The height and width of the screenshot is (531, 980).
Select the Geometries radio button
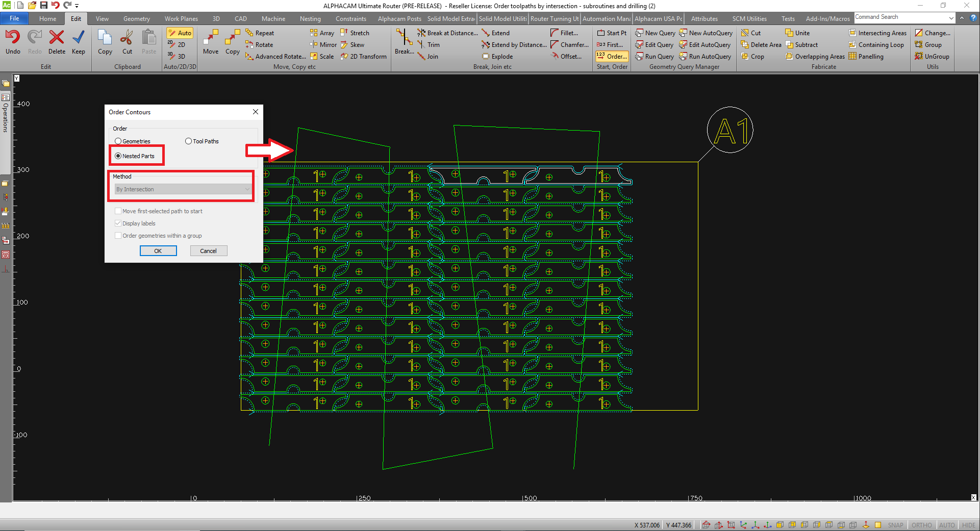click(x=118, y=141)
